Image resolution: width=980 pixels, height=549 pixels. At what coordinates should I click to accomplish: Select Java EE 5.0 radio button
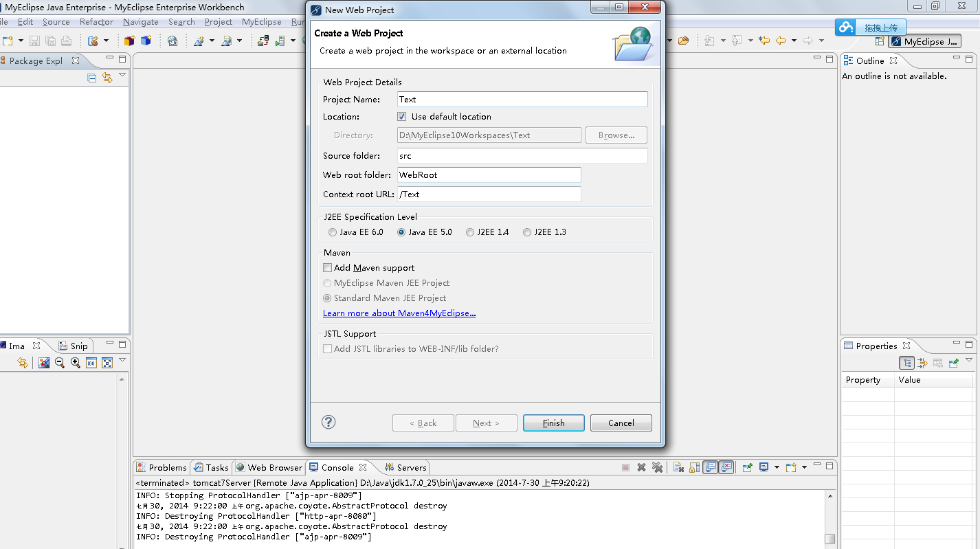tap(401, 232)
